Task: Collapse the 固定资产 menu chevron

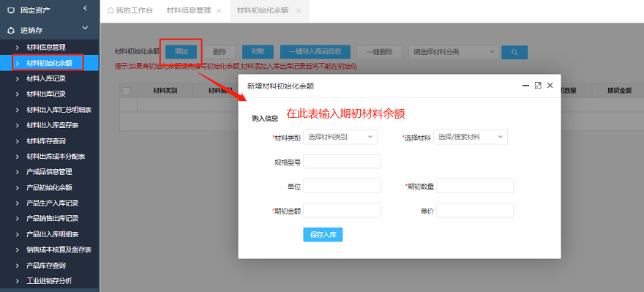Action: (86, 8)
